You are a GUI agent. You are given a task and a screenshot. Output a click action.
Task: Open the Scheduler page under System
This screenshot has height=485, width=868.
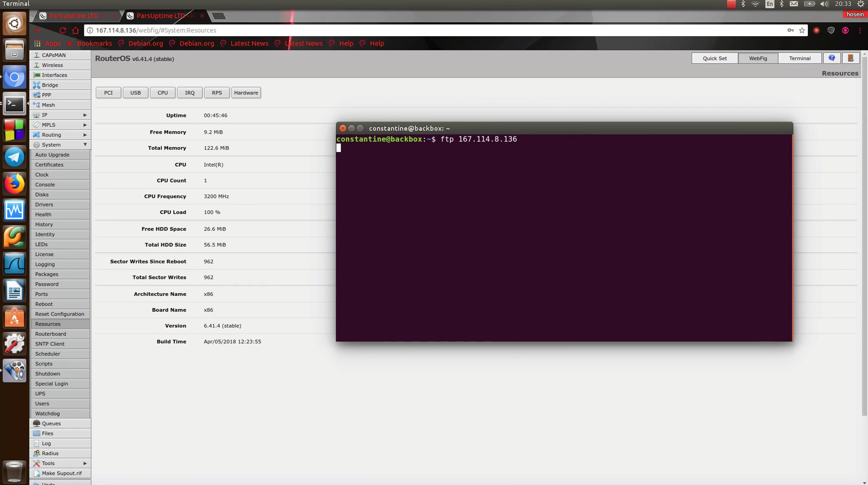pyautogui.click(x=60, y=354)
